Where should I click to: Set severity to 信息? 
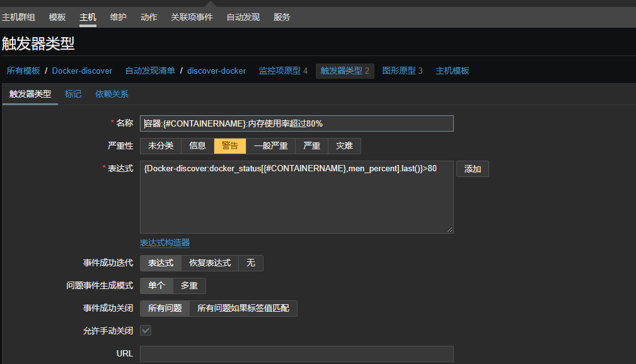coord(197,146)
